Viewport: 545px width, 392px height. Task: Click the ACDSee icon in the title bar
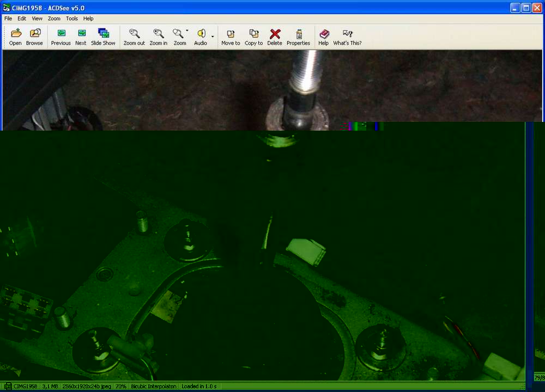pyautogui.click(x=6, y=8)
